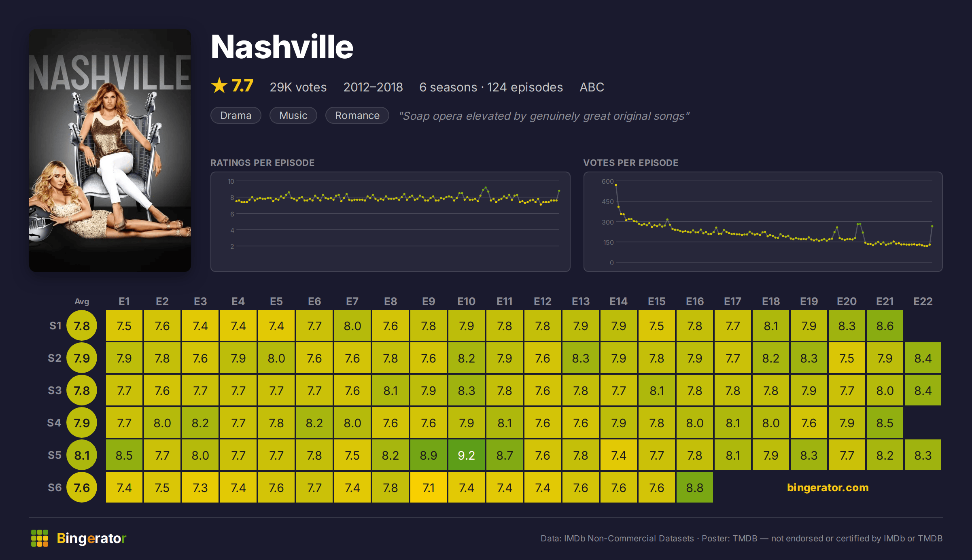Click the S6 average circle 7.6
Viewport: 972px width, 560px height.
pos(82,488)
